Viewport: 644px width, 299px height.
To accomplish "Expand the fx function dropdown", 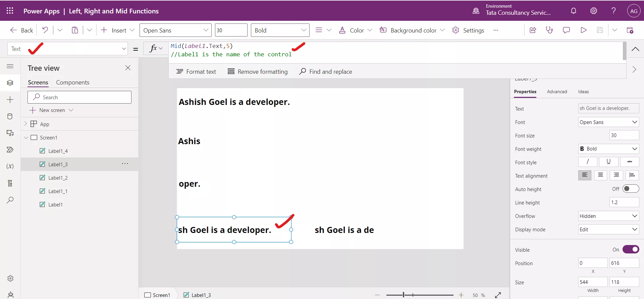I will (x=156, y=49).
